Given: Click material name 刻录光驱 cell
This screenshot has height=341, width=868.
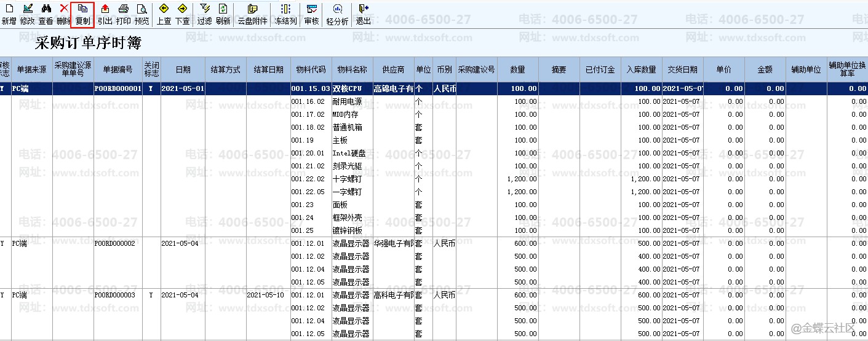Looking at the screenshot, I should 352,166.
